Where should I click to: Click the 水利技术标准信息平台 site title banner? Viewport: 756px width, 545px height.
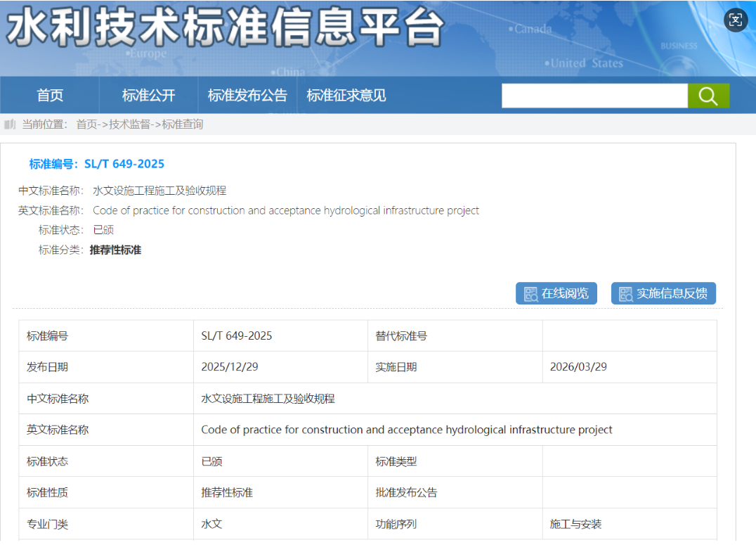point(226,30)
